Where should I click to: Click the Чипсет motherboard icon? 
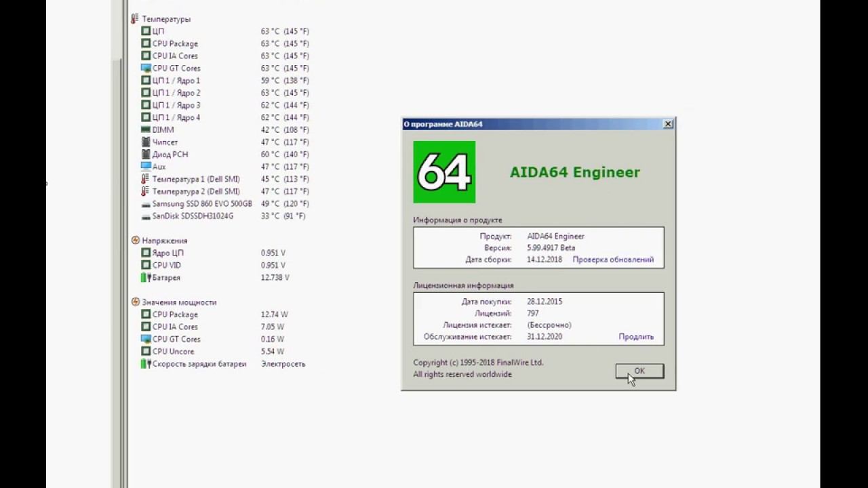(x=146, y=142)
